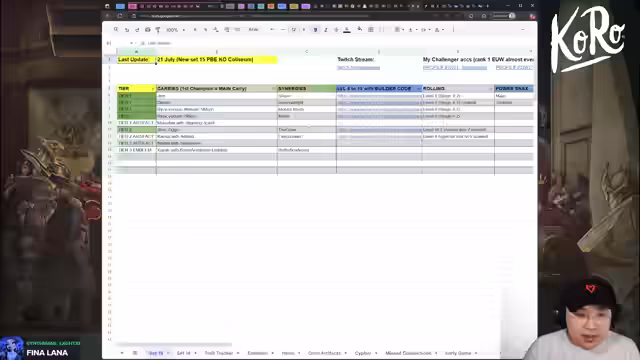The image size is (640, 360).
Task: Select the Last Update cell
Action: click(136, 60)
